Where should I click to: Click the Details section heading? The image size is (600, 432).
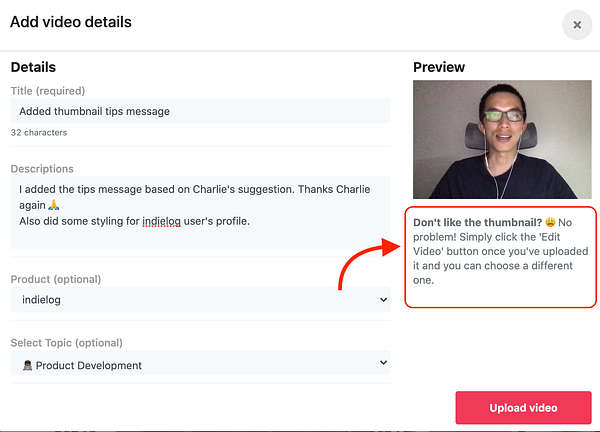click(x=33, y=67)
